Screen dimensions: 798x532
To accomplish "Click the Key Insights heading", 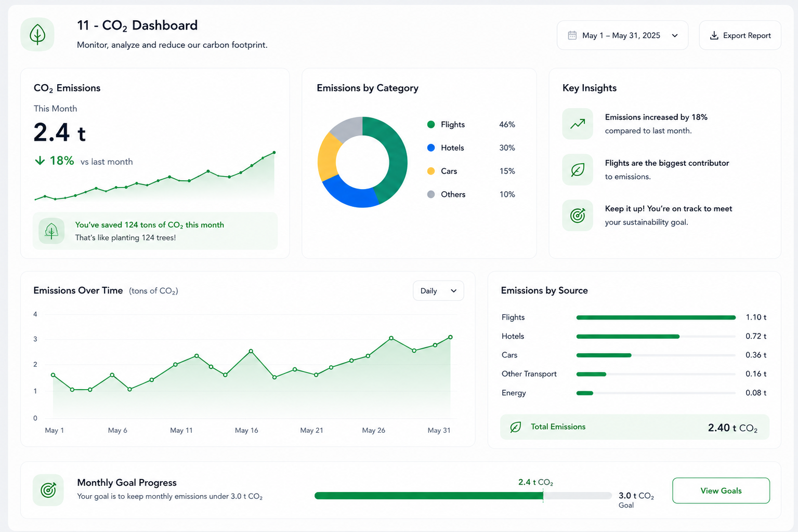I will [x=590, y=88].
